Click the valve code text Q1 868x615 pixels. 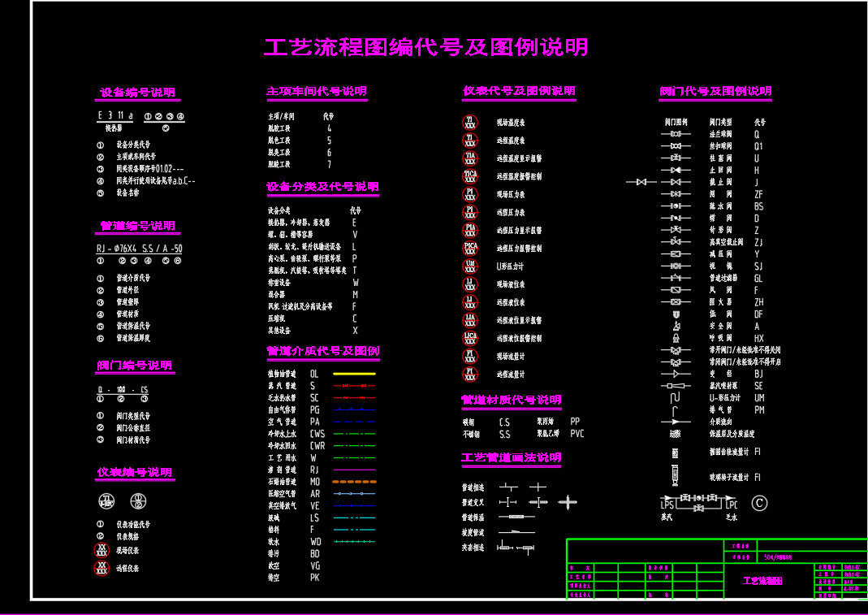pyautogui.click(x=758, y=146)
